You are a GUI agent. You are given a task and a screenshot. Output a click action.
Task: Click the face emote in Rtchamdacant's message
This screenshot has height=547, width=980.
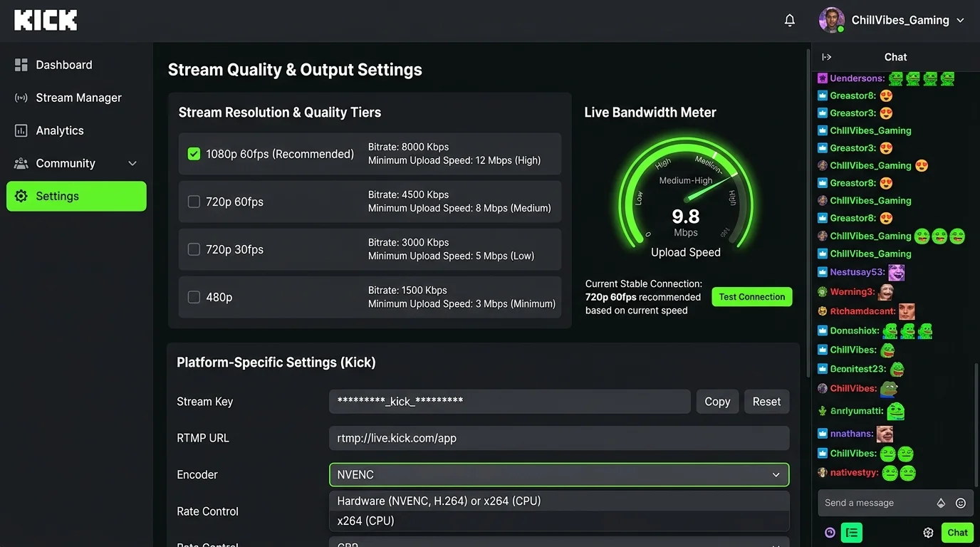point(907,311)
